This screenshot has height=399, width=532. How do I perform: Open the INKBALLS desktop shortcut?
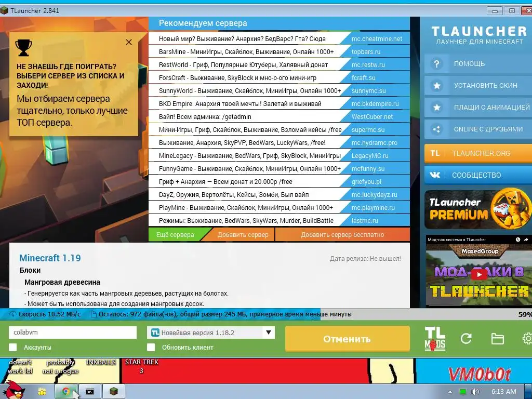[x=101, y=362]
